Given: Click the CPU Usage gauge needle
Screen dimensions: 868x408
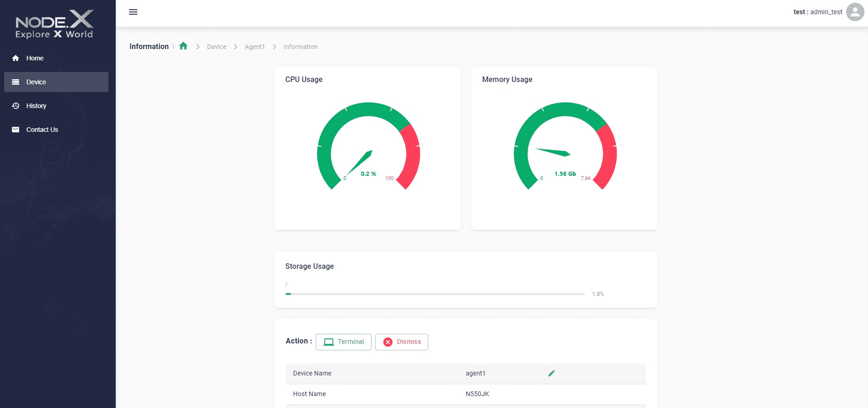Looking at the screenshot, I should (x=361, y=162).
